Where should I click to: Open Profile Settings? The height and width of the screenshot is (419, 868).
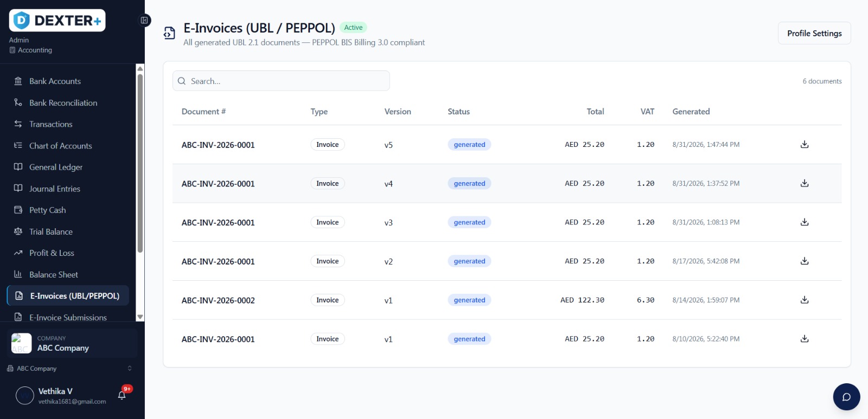click(x=814, y=33)
